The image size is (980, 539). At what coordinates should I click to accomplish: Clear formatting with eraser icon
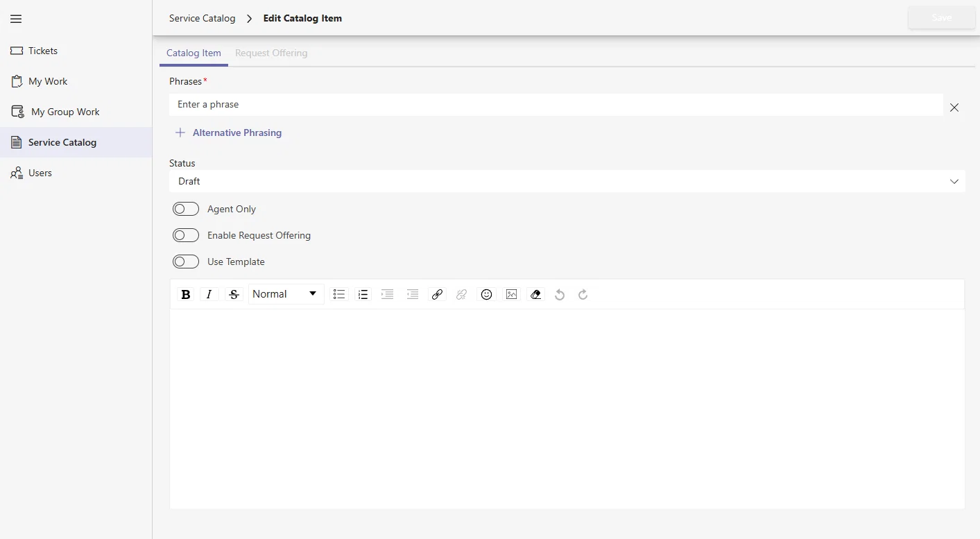535,295
